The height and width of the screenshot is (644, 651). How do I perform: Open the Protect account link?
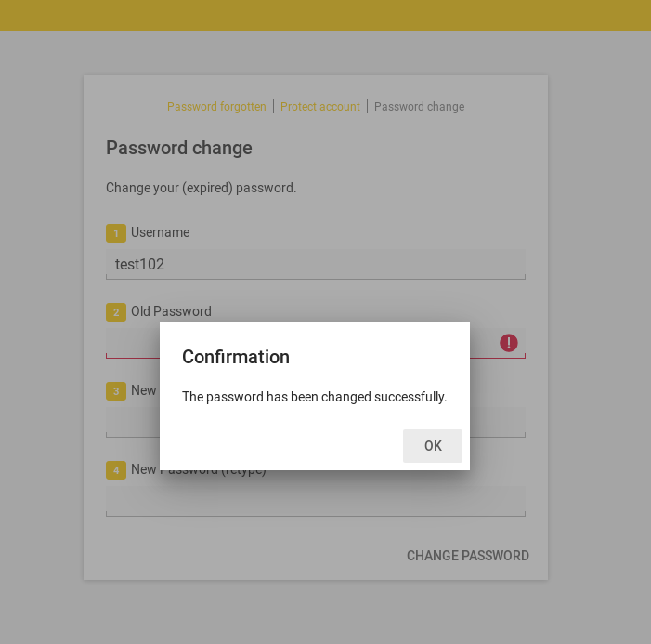(320, 107)
